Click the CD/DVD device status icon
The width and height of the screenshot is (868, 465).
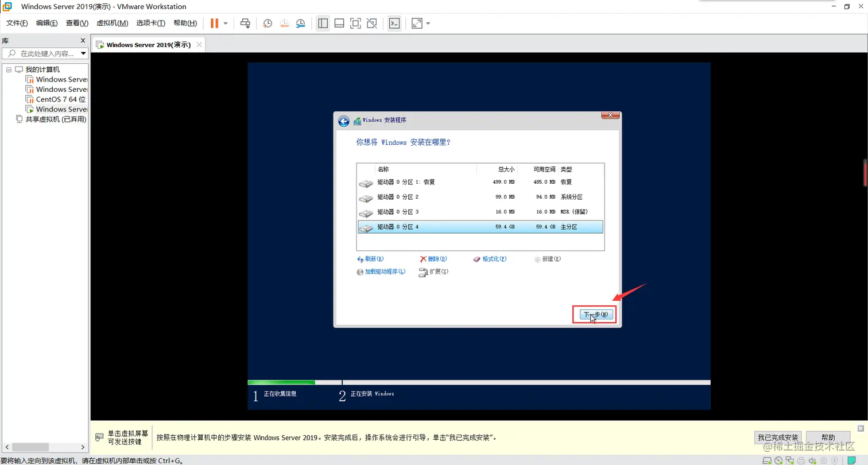778,460
